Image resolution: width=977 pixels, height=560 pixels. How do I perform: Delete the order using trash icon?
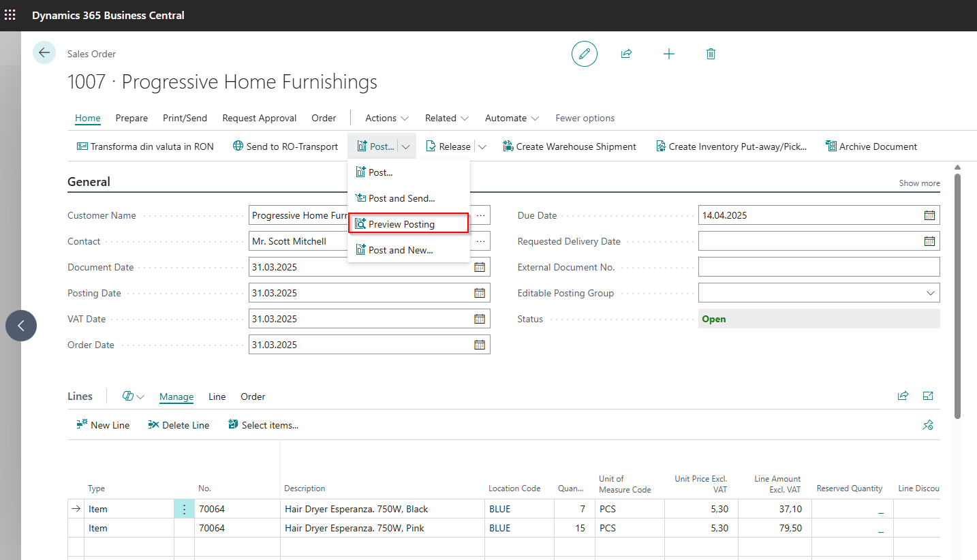[711, 54]
